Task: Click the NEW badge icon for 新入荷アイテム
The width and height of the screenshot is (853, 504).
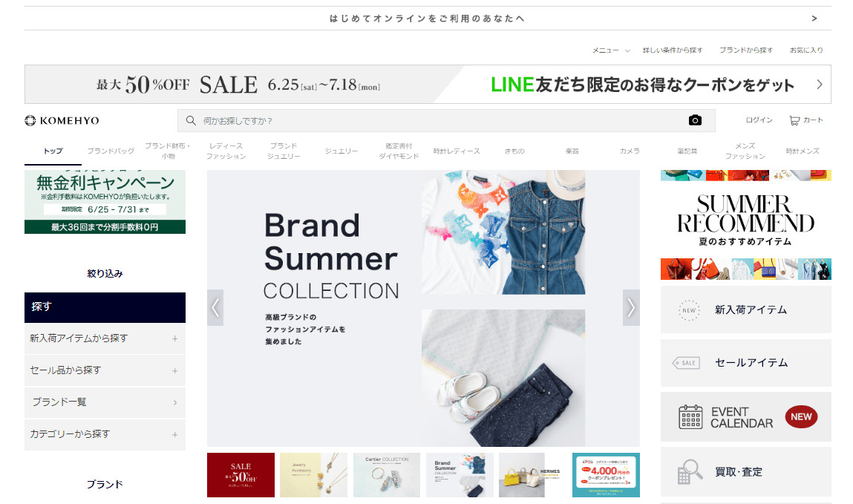Action: pos(689,310)
